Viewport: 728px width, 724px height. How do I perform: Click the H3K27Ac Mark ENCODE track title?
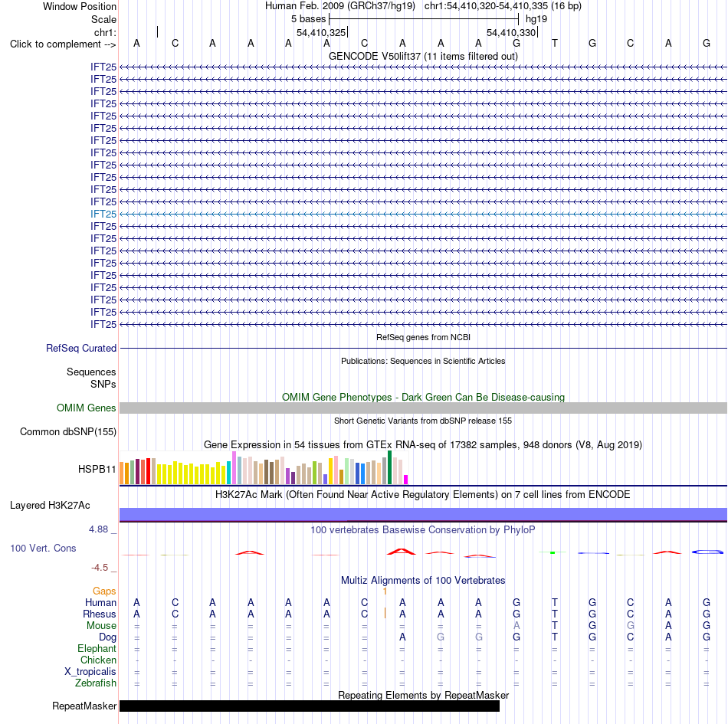[x=423, y=495]
